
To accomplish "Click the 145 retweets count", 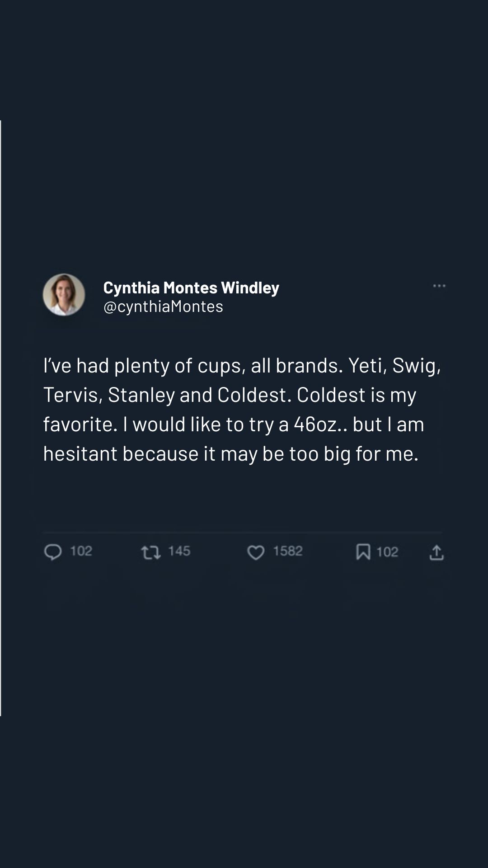I will tap(179, 551).
